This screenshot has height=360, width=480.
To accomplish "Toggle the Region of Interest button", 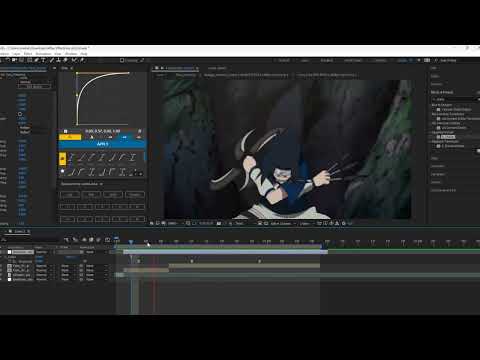I will pos(260,223).
